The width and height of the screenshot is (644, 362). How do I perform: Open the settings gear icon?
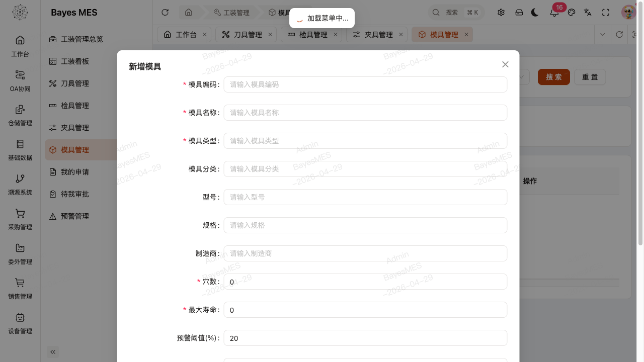click(x=501, y=13)
